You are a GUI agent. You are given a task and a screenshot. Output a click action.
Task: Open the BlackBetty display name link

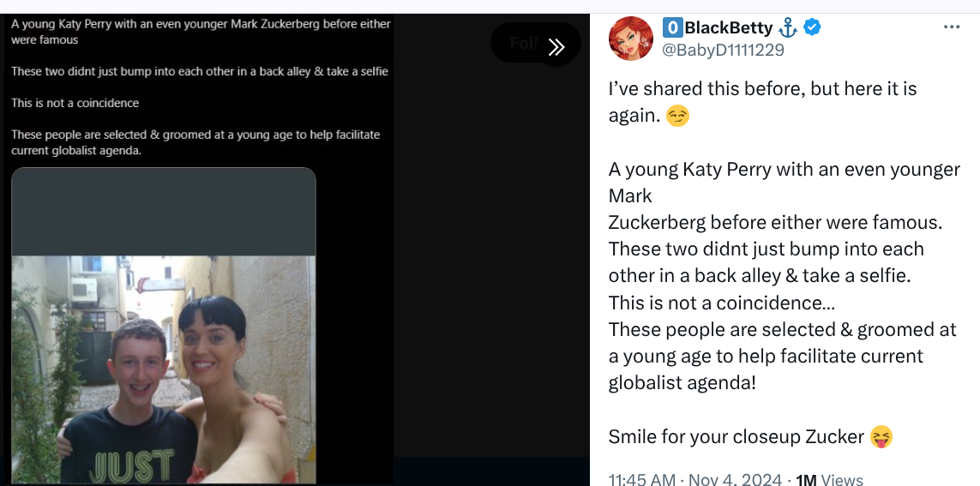coord(728,27)
